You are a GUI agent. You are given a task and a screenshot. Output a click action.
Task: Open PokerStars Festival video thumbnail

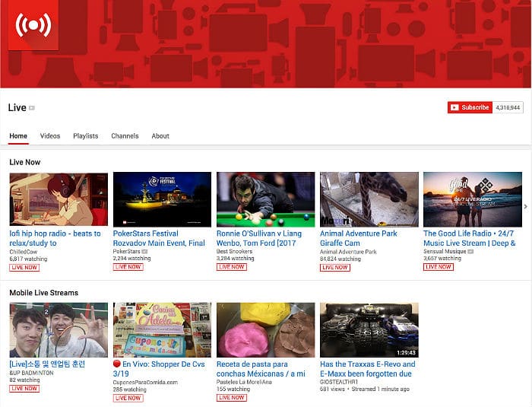tap(162, 199)
